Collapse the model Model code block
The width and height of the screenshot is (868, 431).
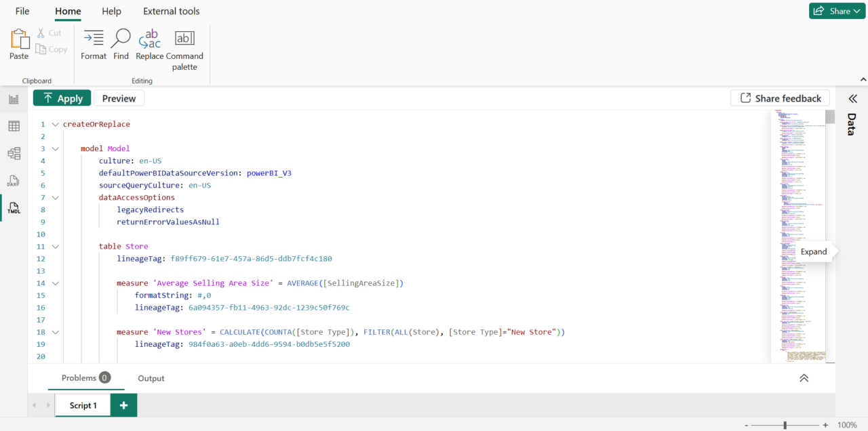[x=55, y=148]
